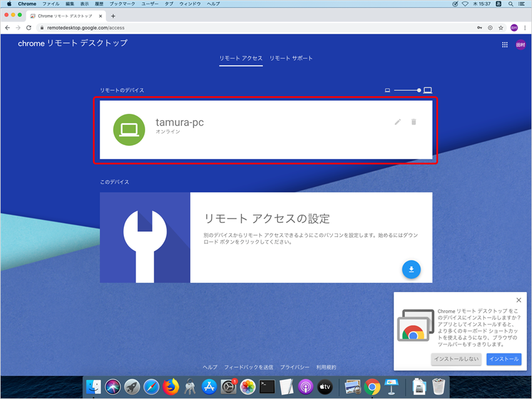Image resolution: width=532 pixels, height=399 pixels.
Task: Open the 田村 account avatar on the page
Action: (521, 45)
